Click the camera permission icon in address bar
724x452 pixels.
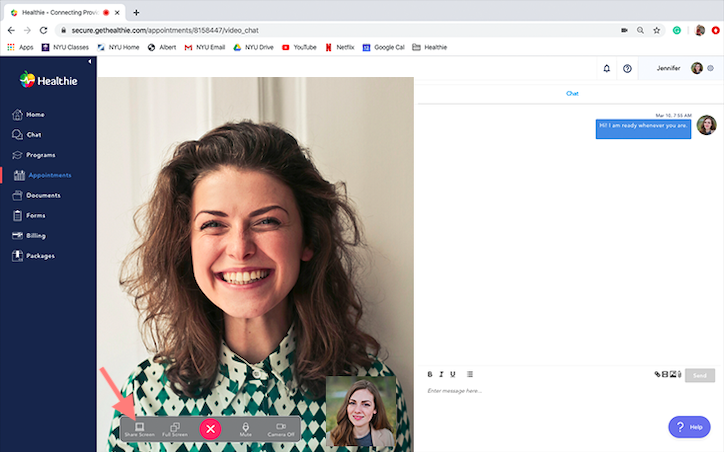click(x=624, y=30)
